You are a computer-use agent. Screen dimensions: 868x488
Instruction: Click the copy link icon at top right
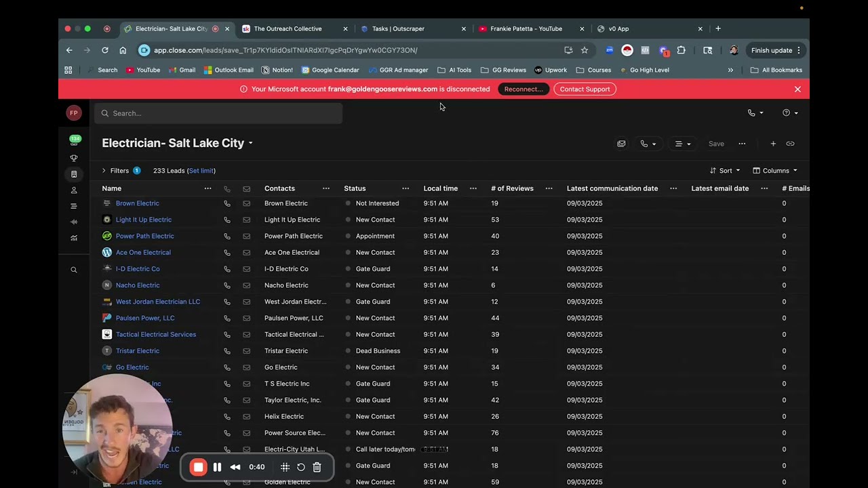pos(790,144)
